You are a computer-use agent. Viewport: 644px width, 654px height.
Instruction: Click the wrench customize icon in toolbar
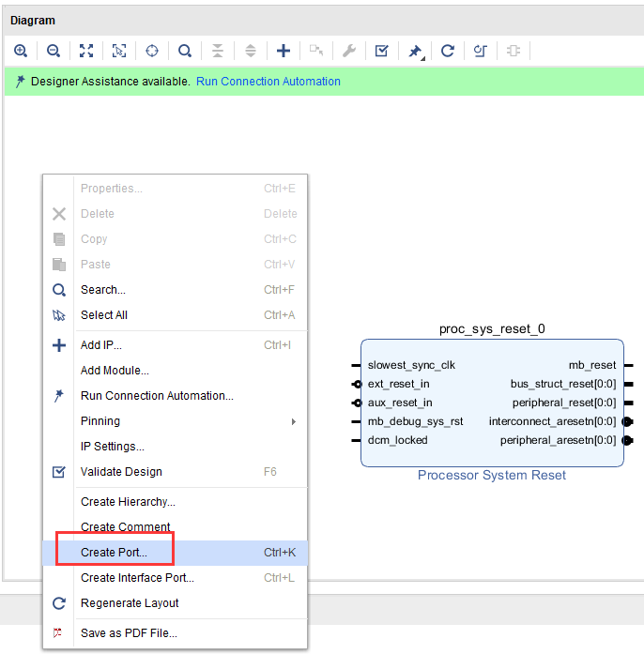pyautogui.click(x=349, y=51)
